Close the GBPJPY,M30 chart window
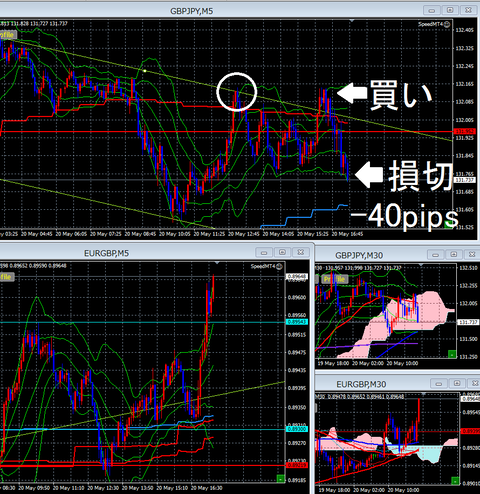Screen dimensions: 480x494 click(472, 255)
